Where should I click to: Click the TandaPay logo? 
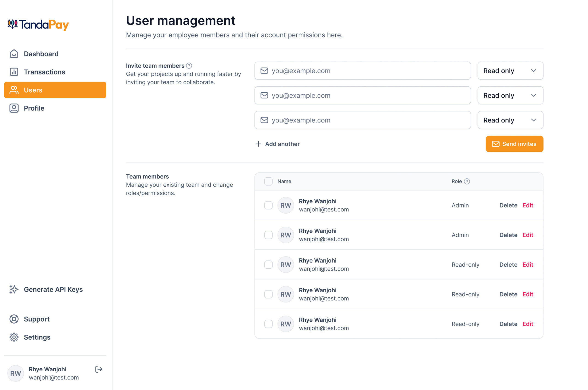pyautogui.click(x=38, y=25)
